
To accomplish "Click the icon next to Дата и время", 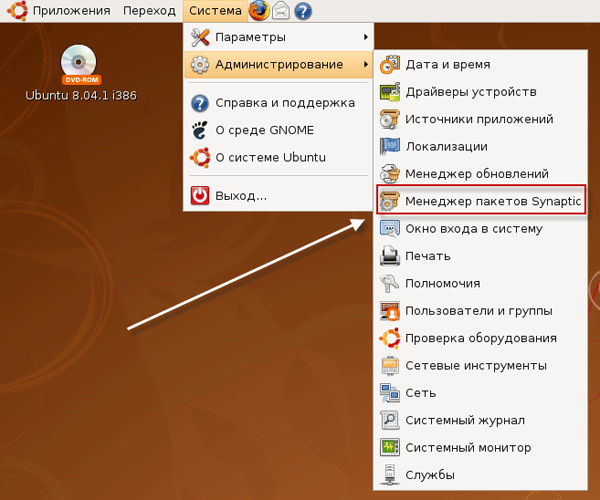I will 390,65.
